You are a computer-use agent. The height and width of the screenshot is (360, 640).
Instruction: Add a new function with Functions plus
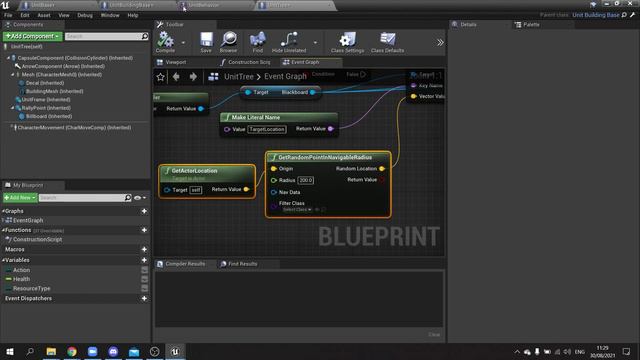[144, 230]
